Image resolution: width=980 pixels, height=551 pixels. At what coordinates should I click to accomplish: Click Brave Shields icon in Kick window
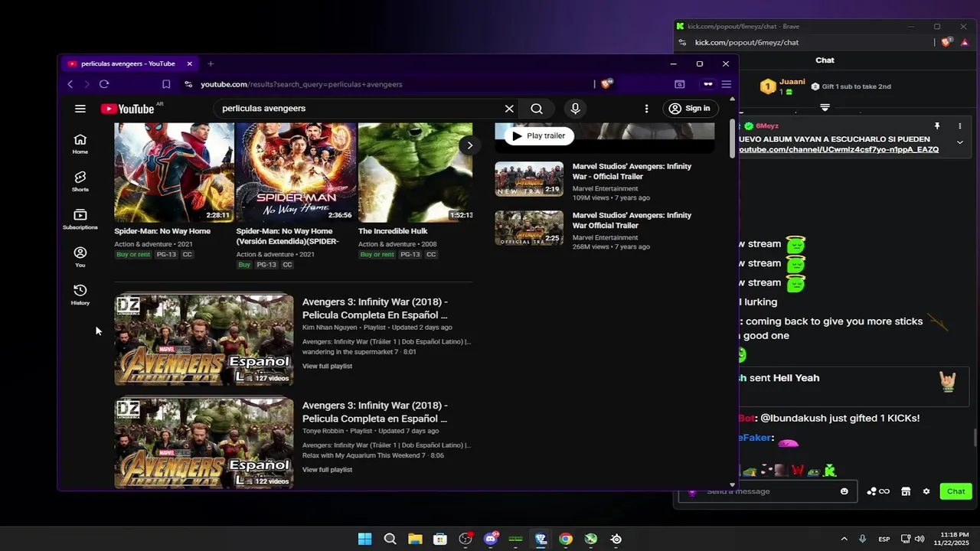946,43
